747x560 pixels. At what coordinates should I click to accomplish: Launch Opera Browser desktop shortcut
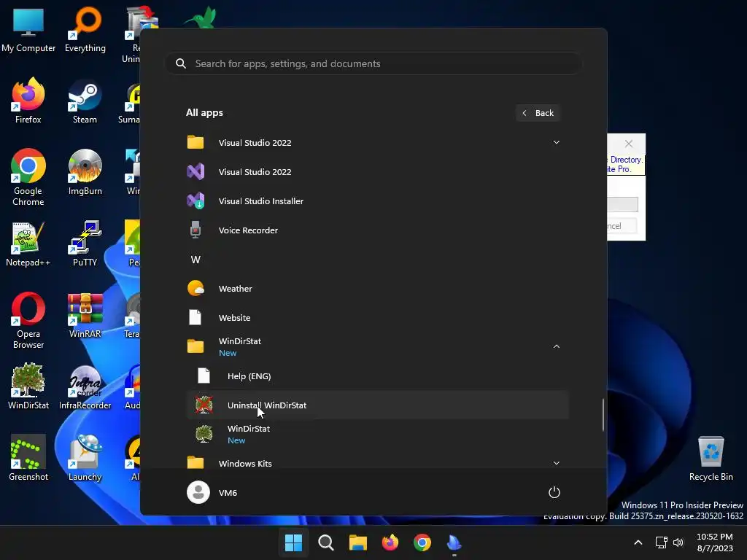coord(28,320)
